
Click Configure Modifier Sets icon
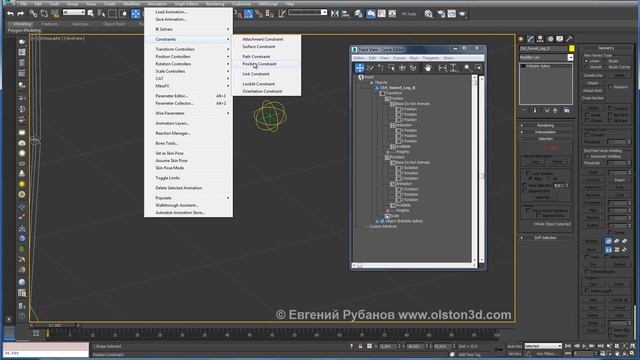pyautogui.click(x=567, y=110)
